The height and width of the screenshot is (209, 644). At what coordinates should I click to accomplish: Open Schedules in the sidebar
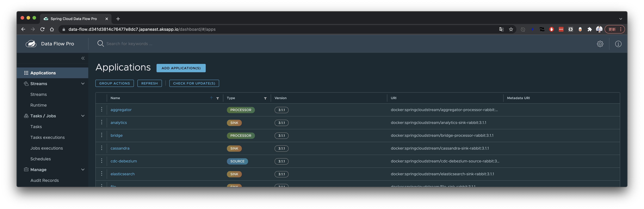41,159
